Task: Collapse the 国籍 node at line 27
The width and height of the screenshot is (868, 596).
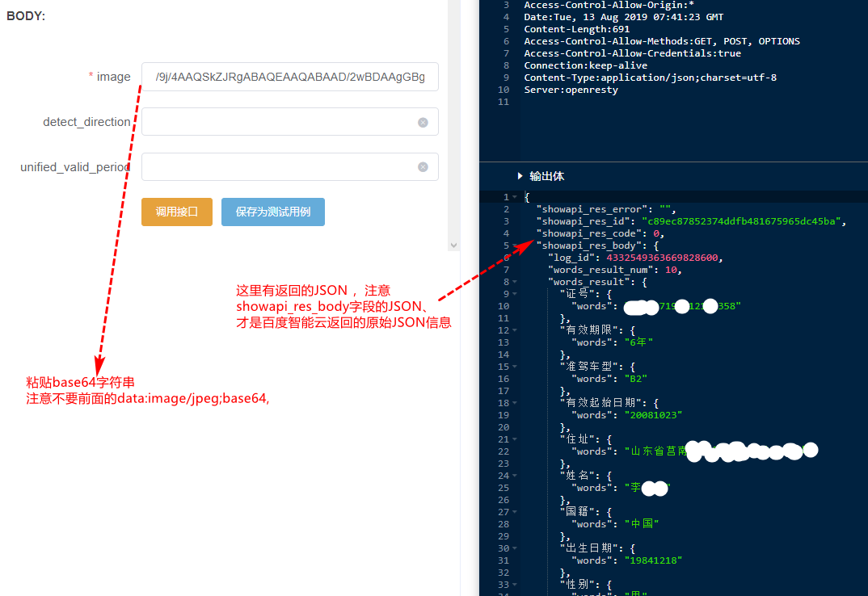Action: click(x=515, y=512)
